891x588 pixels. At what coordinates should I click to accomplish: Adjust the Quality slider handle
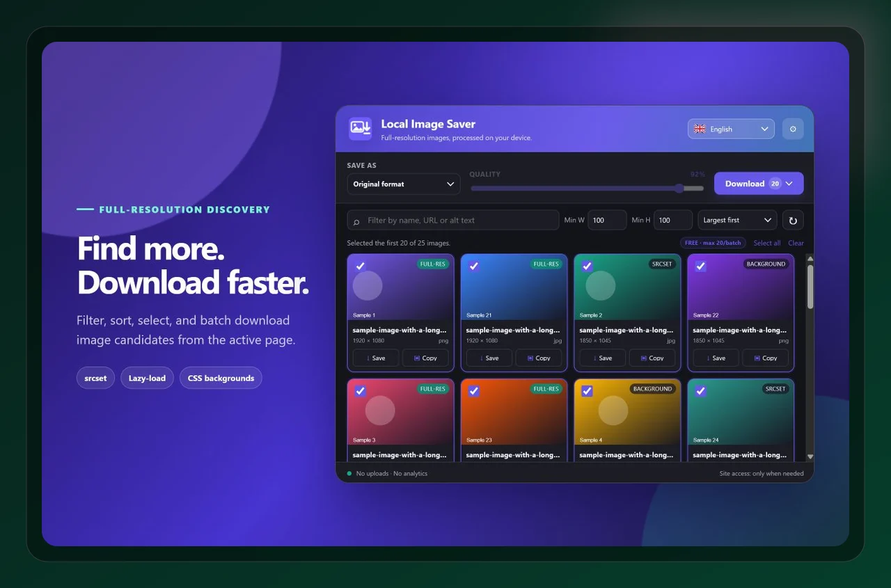[679, 188]
